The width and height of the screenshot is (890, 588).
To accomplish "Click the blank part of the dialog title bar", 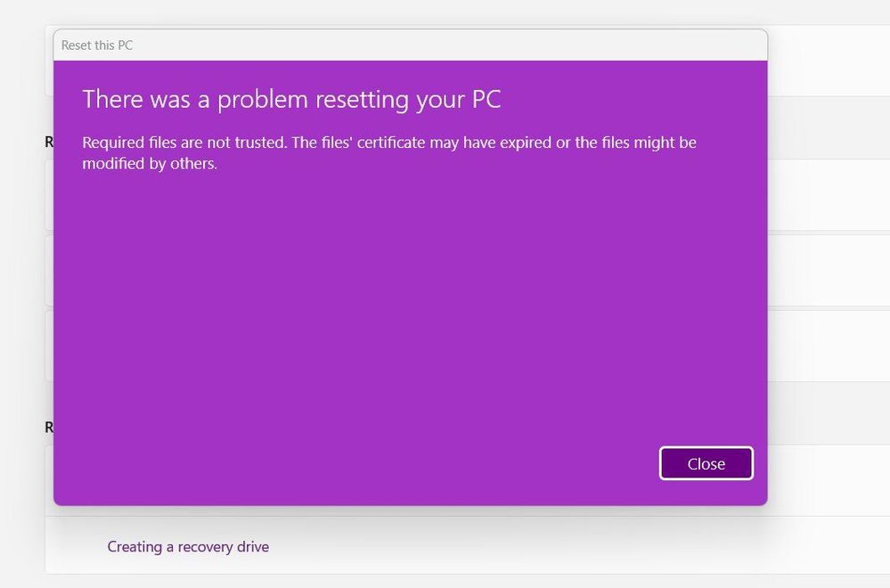I will [448, 45].
